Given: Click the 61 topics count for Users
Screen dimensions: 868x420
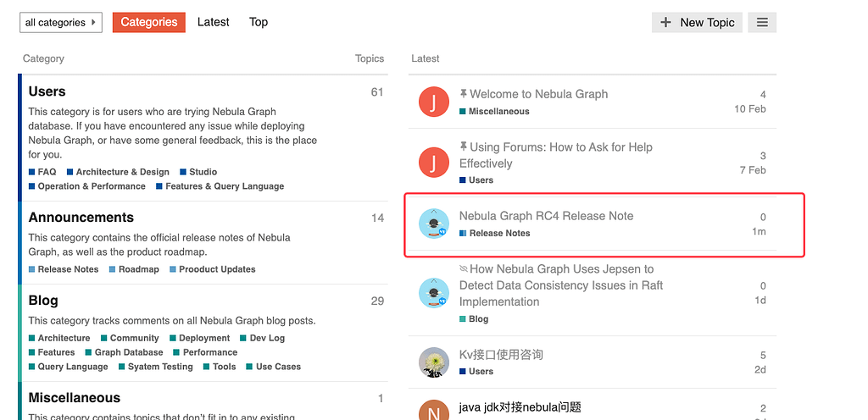Looking at the screenshot, I should pos(377,92).
